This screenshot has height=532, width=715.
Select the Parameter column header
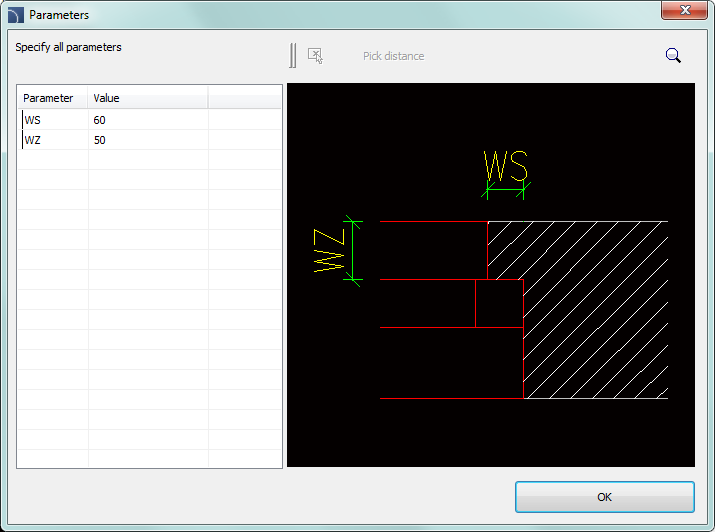[x=48, y=98]
